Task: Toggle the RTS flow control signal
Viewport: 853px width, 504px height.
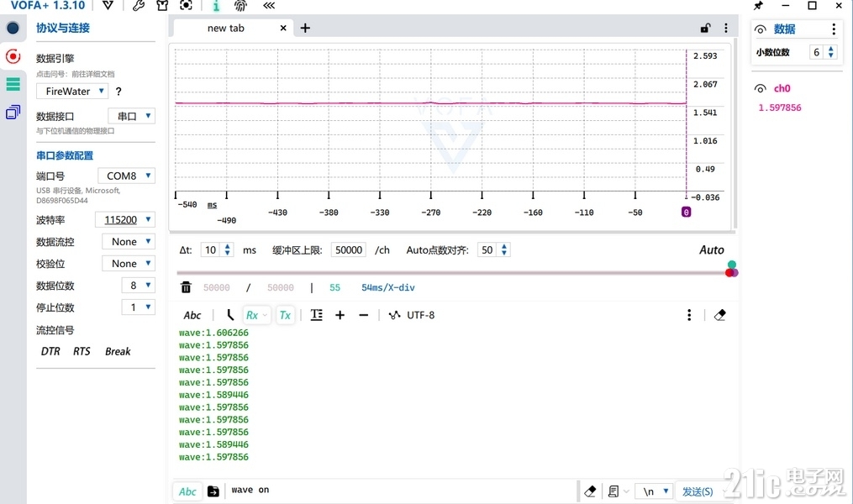Action: (x=82, y=352)
